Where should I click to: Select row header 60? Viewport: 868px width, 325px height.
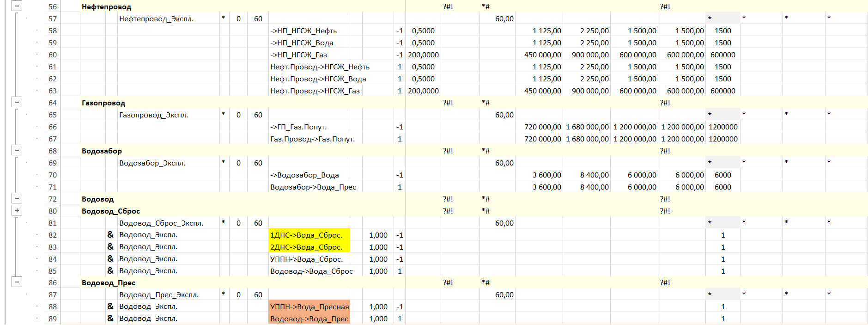(53, 55)
